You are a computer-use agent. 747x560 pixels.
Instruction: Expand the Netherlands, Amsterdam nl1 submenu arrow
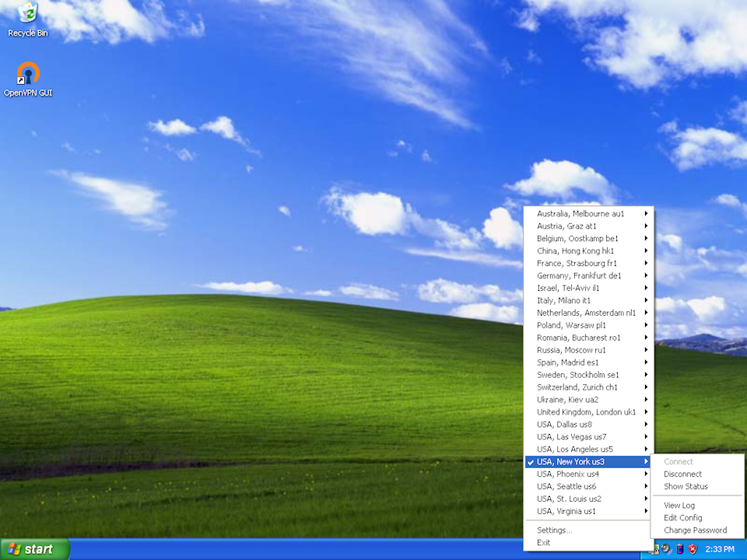pyautogui.click(x=646, y=313)
